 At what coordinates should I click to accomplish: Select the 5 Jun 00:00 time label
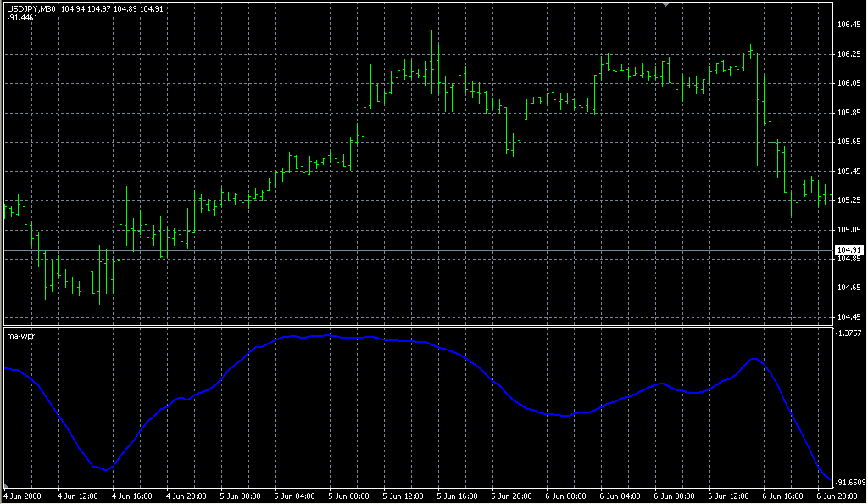pos(240,496)
